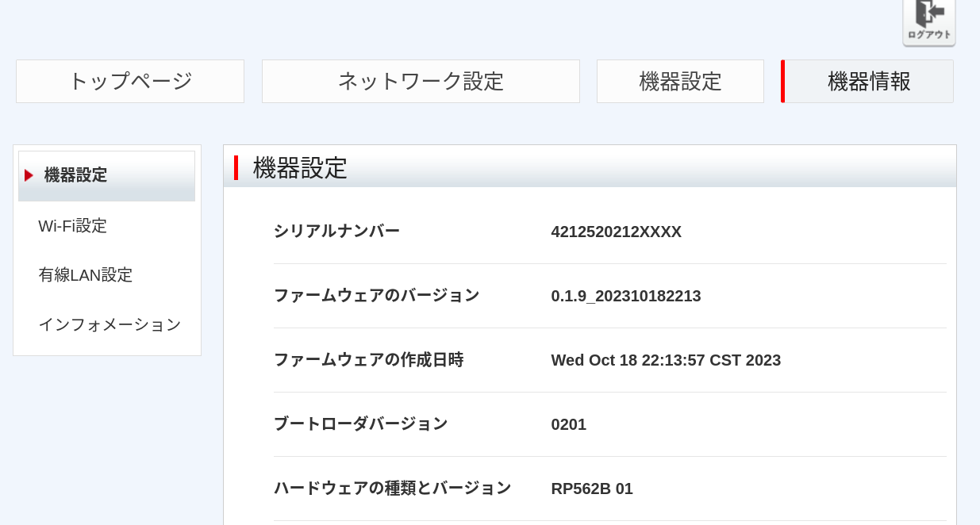Choose 有線LAN設定 from the side menu
Image resolution: width=980 pixels, height=525 pixels.
point(85,275)
